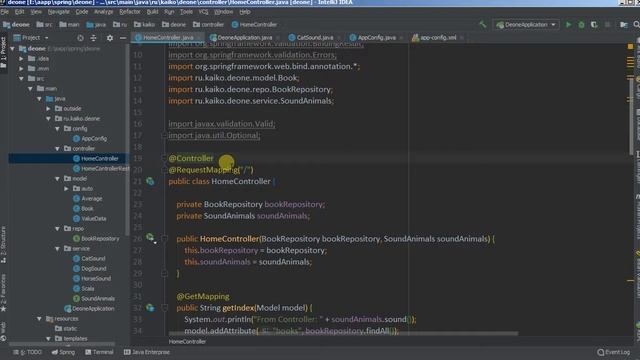
Task: Click HomeController breadcrumb in navigation bar
Action: click(254, 24)
